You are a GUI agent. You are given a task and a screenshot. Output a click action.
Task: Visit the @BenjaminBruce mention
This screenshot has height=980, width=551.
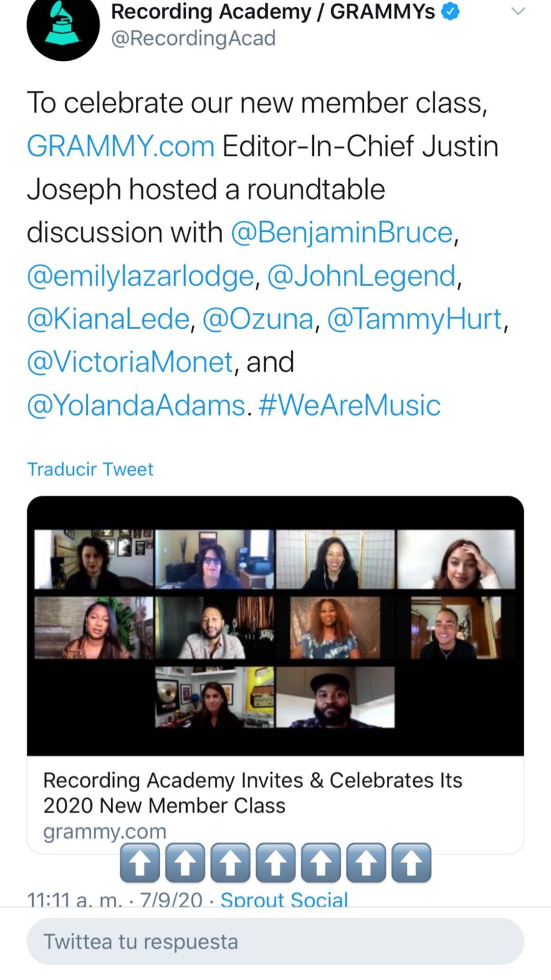[342, 233]
